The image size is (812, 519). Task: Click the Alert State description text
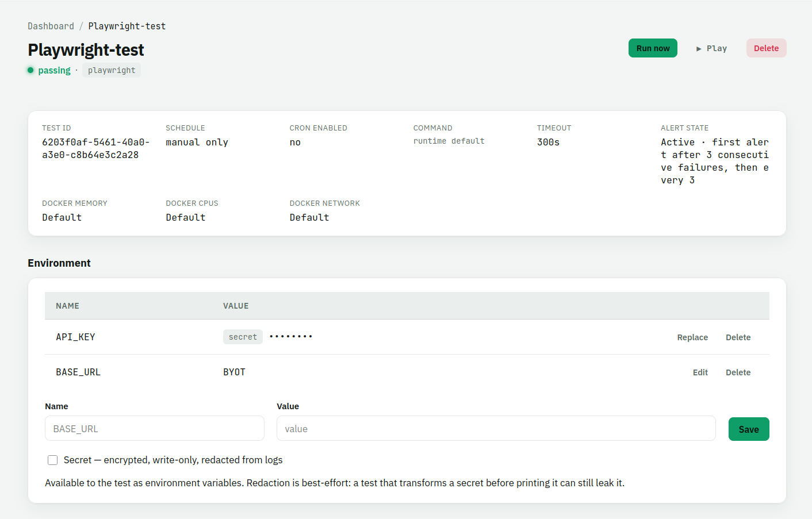715,161
